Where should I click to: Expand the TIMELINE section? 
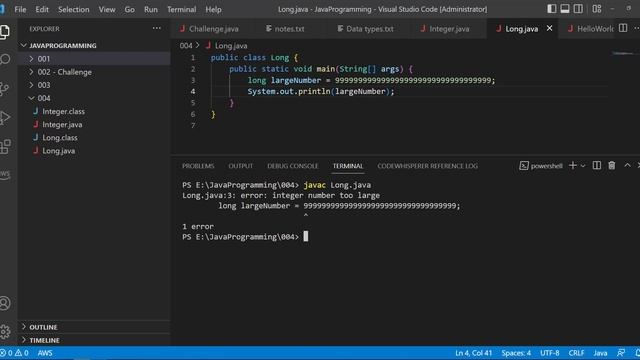pos(94,340)
